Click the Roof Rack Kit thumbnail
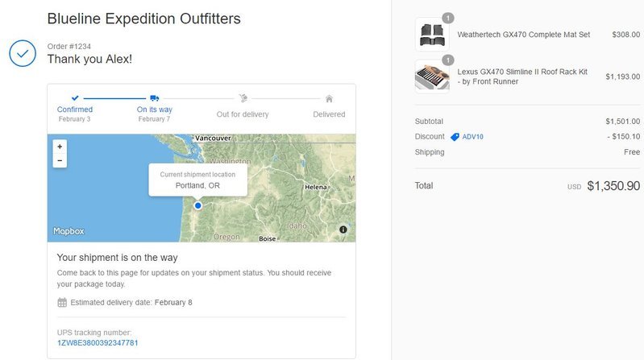 pyautogui.click(x=432, y=77)
